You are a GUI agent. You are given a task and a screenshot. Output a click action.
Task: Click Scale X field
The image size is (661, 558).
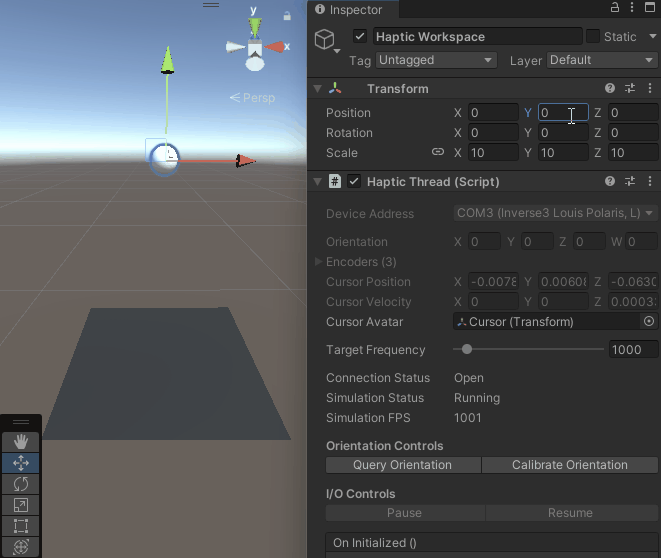click(493, 153)
